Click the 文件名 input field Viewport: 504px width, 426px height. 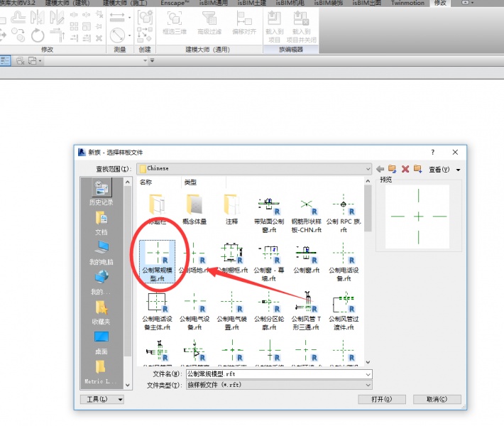[277, 373]
